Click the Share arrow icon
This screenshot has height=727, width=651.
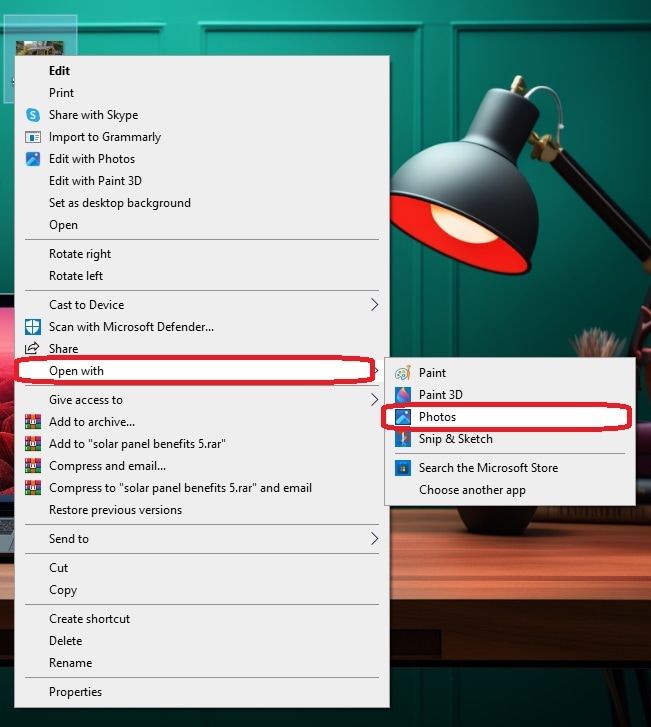pyautogui.click(x=32, y=348)
